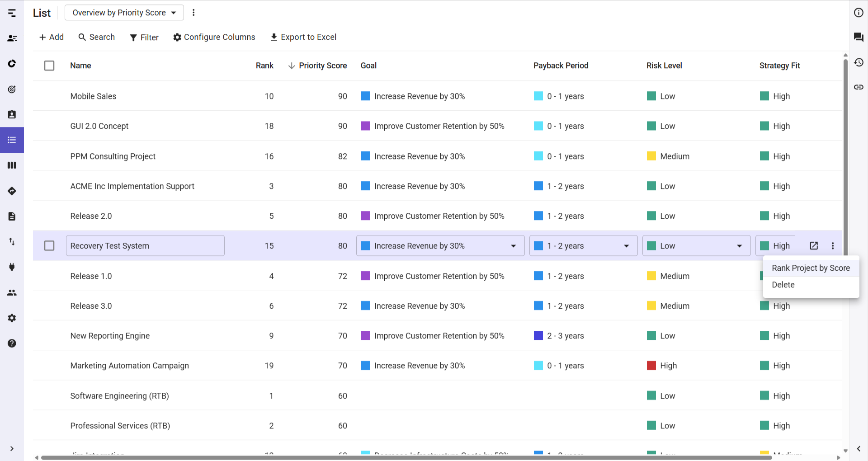Open the clipboard person sidebar icon
Screen dimensions: 868x461
click(12, 114)
